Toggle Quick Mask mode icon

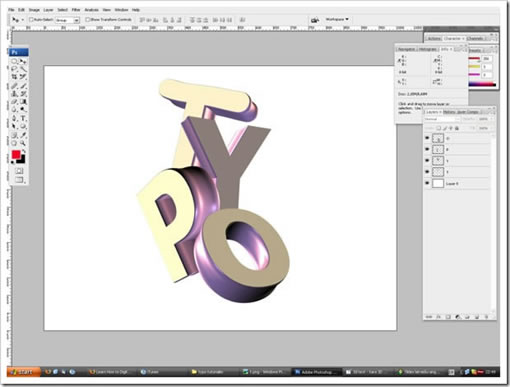(x=19, y=171)
